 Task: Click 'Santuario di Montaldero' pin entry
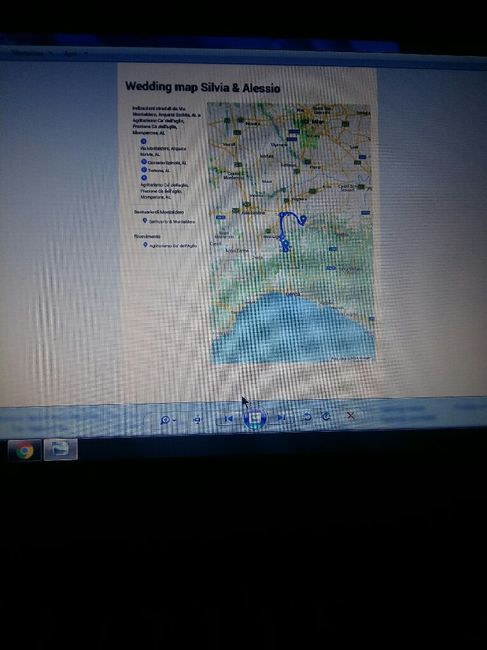(169, 221)
